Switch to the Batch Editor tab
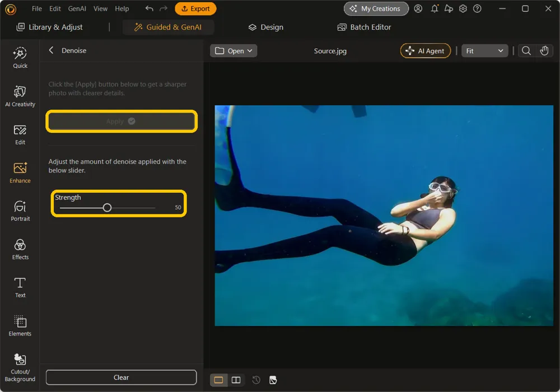 tap(365, 27)
